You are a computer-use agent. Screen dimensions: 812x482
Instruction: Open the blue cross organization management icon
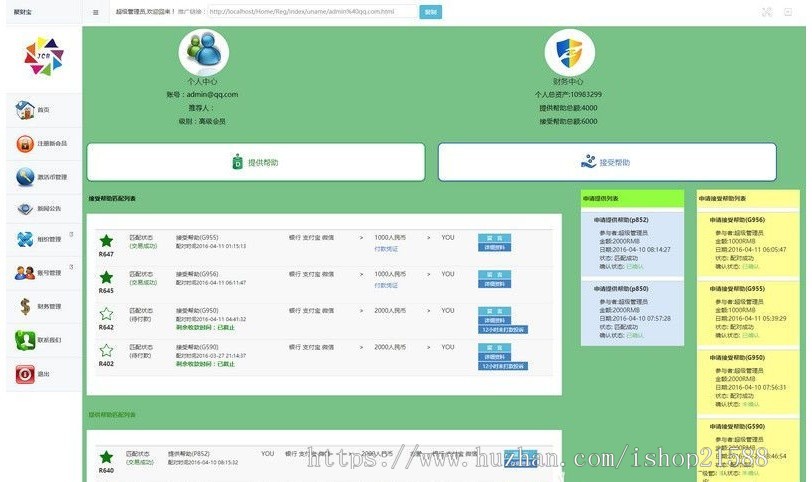(x=25, y=239)
